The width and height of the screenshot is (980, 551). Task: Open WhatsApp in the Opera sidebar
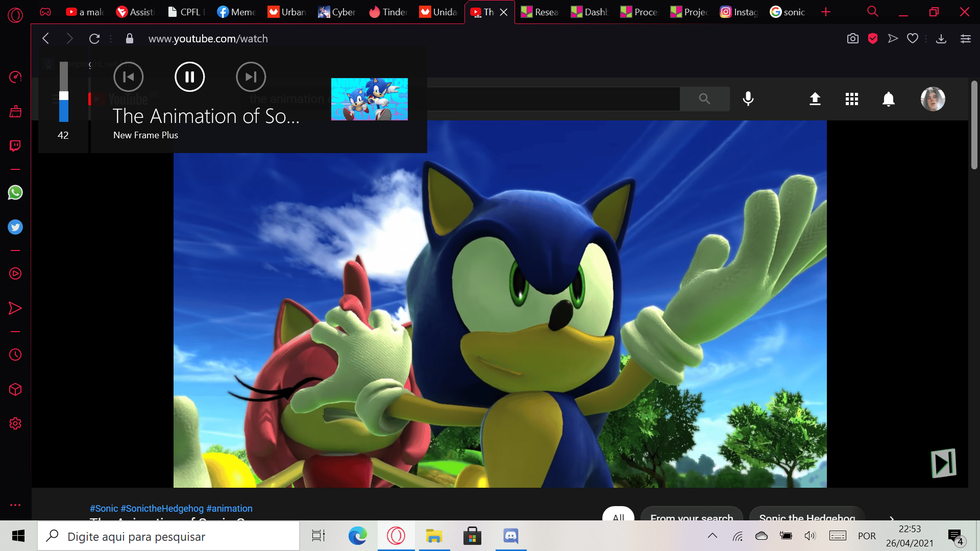pyautogui.click(x=15, y=192)
